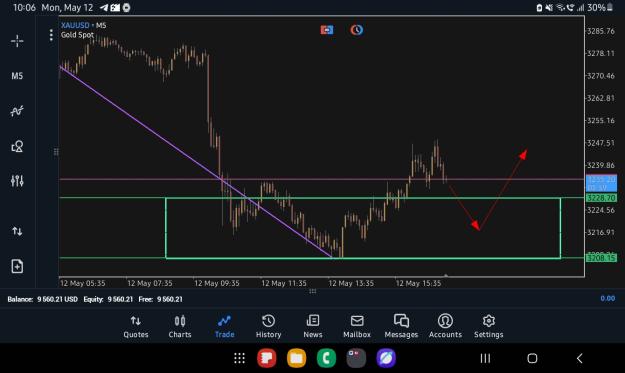Open the Messages tab
625x373 pixels.
pos(401,327)
